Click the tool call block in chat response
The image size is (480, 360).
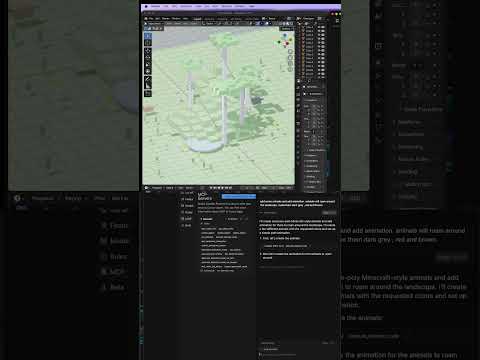(286, 246)
